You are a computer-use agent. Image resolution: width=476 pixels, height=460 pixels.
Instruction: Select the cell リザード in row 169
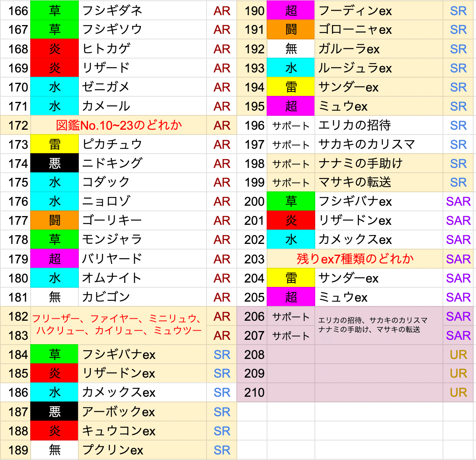tap(142, 68)
